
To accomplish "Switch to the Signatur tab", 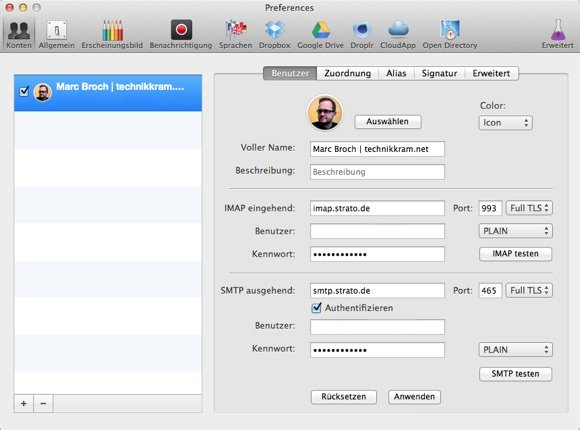I will point(439,73).
